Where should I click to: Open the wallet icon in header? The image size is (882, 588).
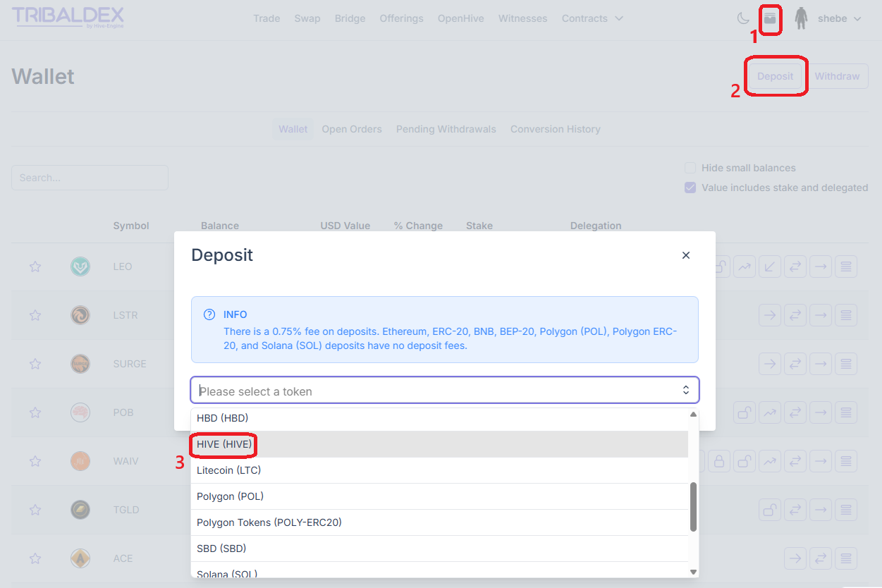pos(770,18)
